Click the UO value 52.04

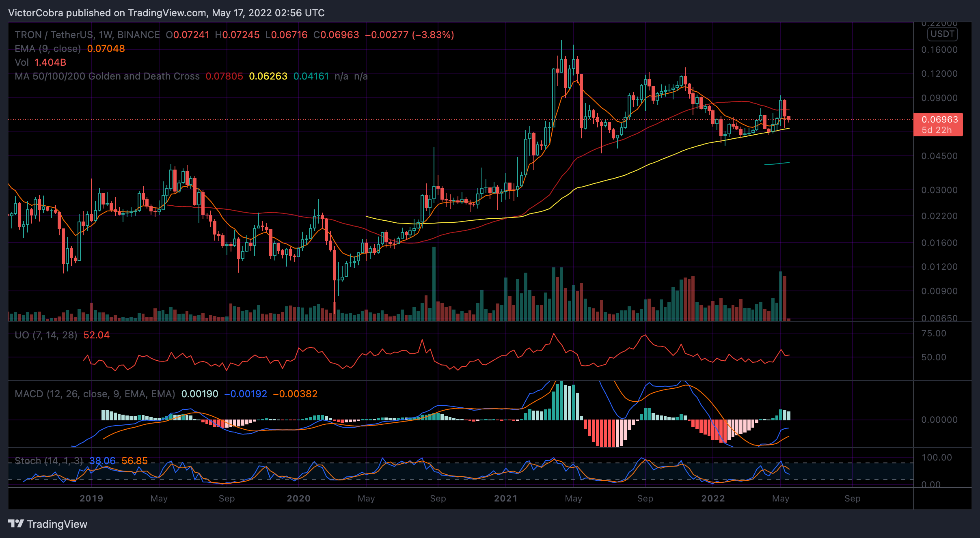97,335
